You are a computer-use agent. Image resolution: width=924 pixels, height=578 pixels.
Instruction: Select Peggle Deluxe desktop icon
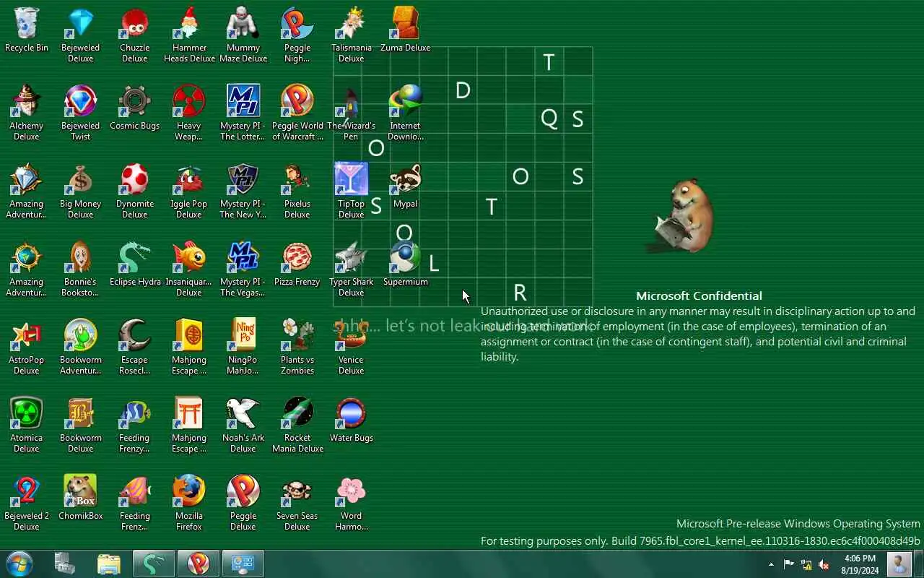[x=243, y=503]
